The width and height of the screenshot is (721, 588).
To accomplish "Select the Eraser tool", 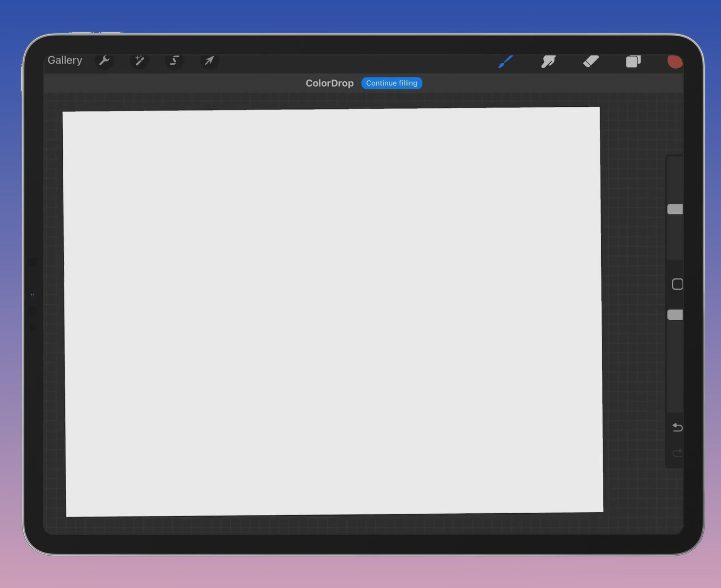I will coord(591,62).
